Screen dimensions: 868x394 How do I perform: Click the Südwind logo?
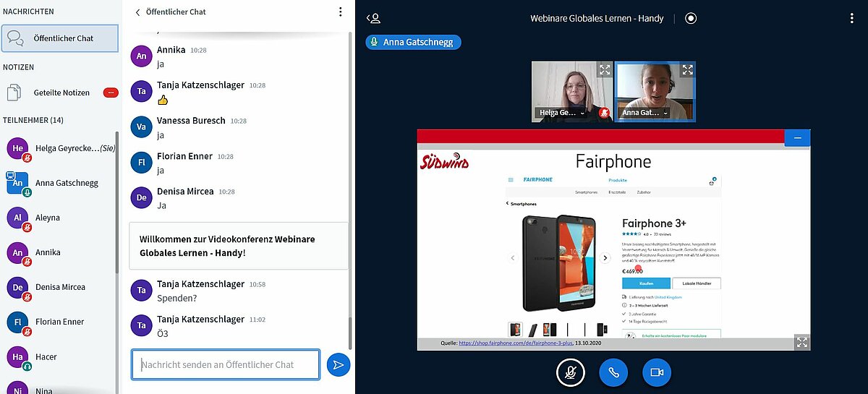coord(445,161)
